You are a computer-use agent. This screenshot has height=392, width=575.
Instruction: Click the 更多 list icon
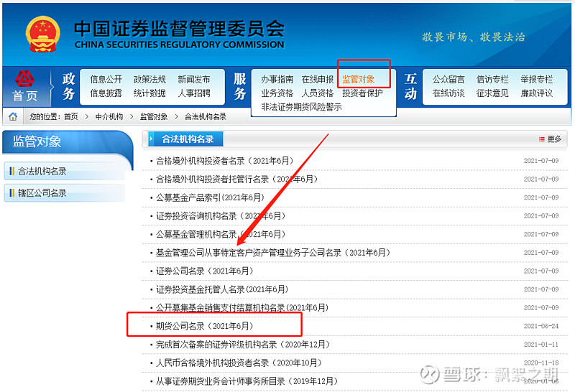coord(541,139)
